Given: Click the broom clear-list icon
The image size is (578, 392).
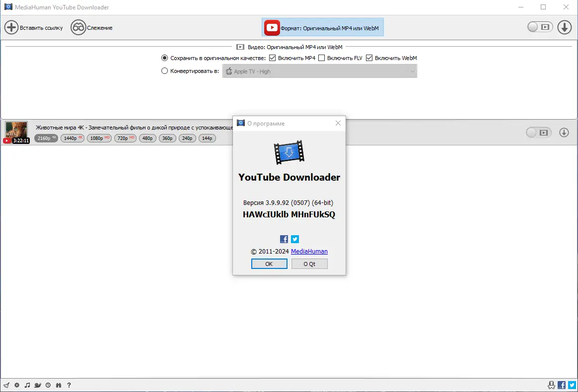Looking at the screenshot, I should coord(6,386).
